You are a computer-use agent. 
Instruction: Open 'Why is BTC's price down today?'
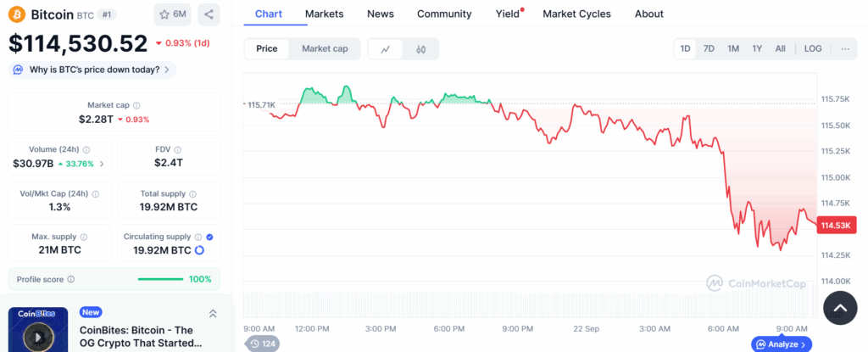pyautogui.click(x=92, y=70)
